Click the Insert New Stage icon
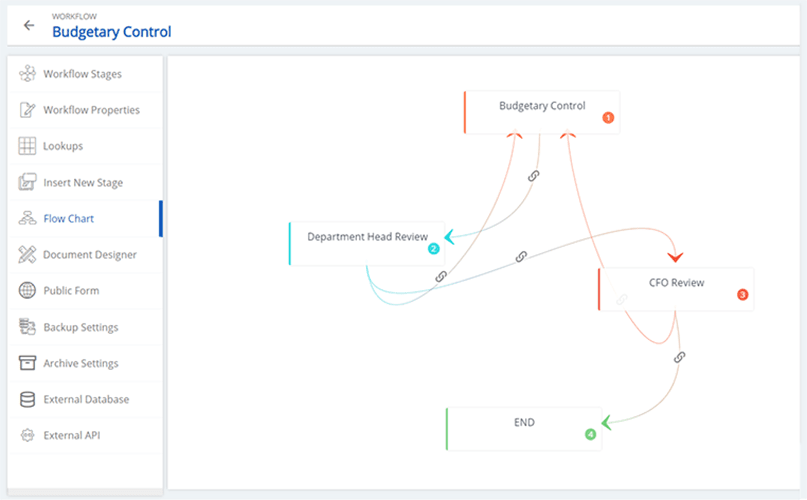807x500 pixels. [x=28, y=182]
